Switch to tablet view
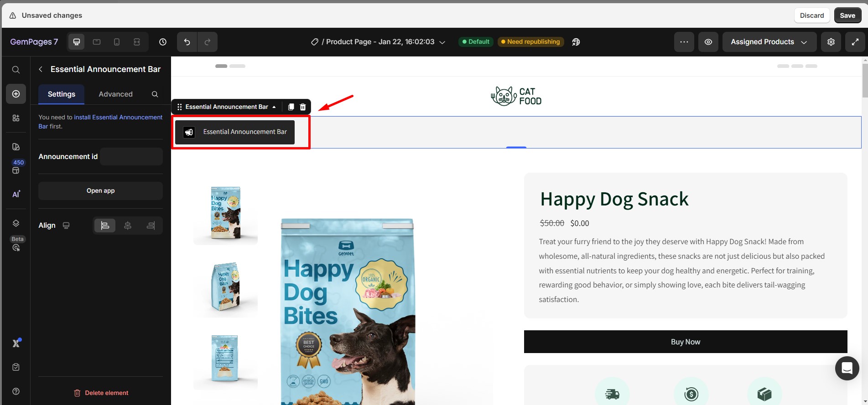The height and width of the screenshot is (405, 868). point(97,42)
